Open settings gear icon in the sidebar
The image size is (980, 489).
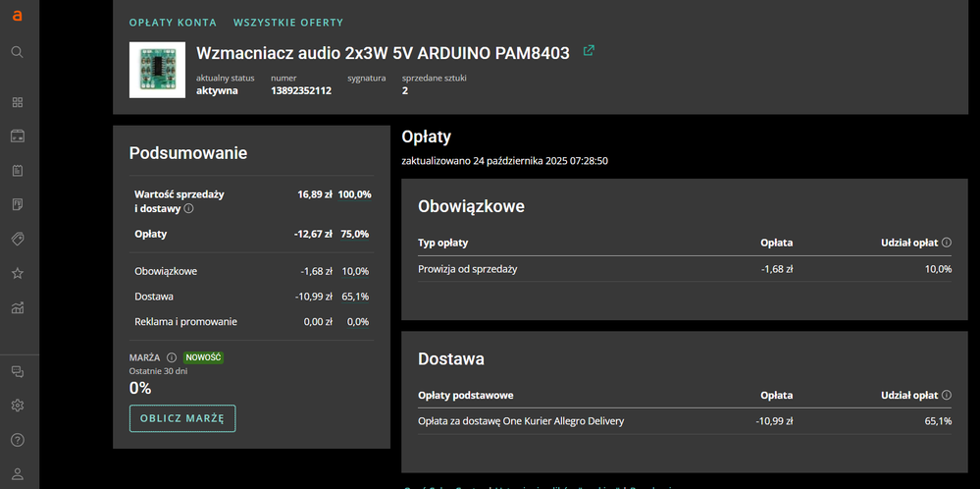pos(17,406)
